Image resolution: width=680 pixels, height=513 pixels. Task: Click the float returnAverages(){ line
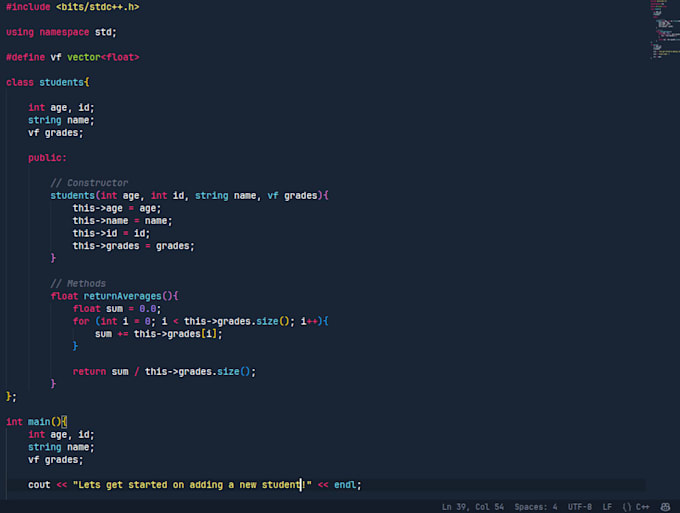tap(114, 296)
